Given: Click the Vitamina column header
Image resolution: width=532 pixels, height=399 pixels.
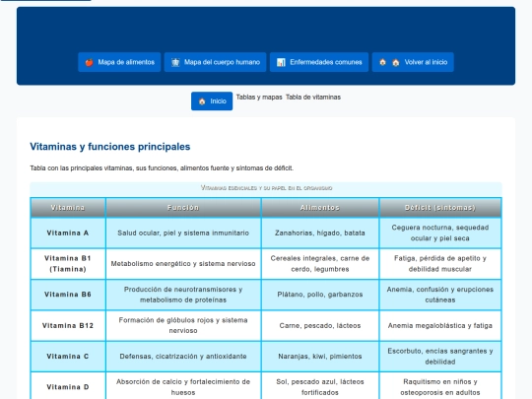Looking at the screenshot, I should pos(68,208).
